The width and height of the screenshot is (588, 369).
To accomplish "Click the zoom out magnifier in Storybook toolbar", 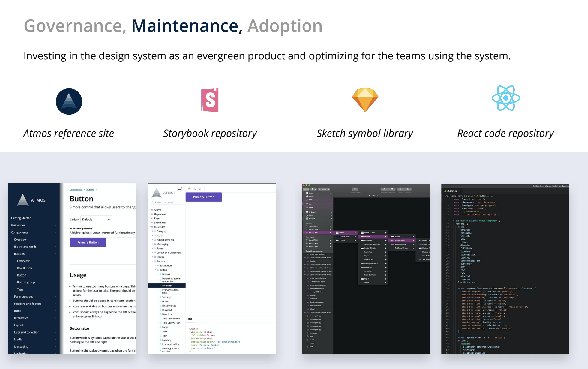I will click(195, 189).
